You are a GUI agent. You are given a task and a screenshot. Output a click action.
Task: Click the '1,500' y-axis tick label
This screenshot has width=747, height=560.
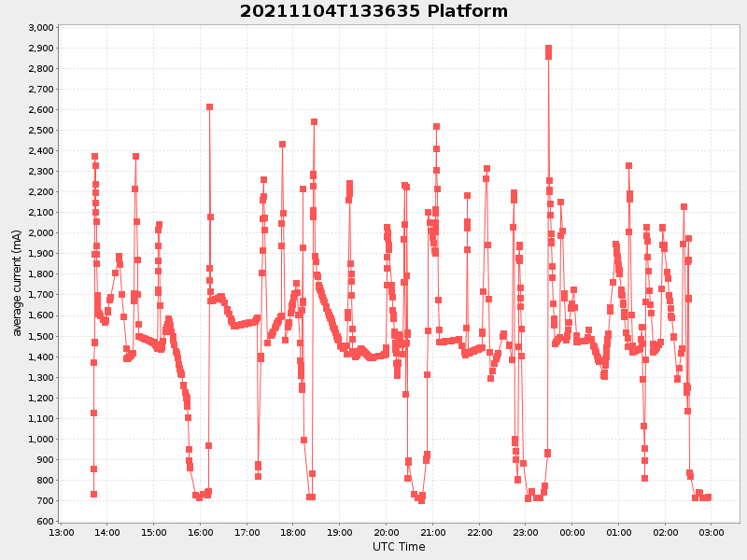point(41,336)
